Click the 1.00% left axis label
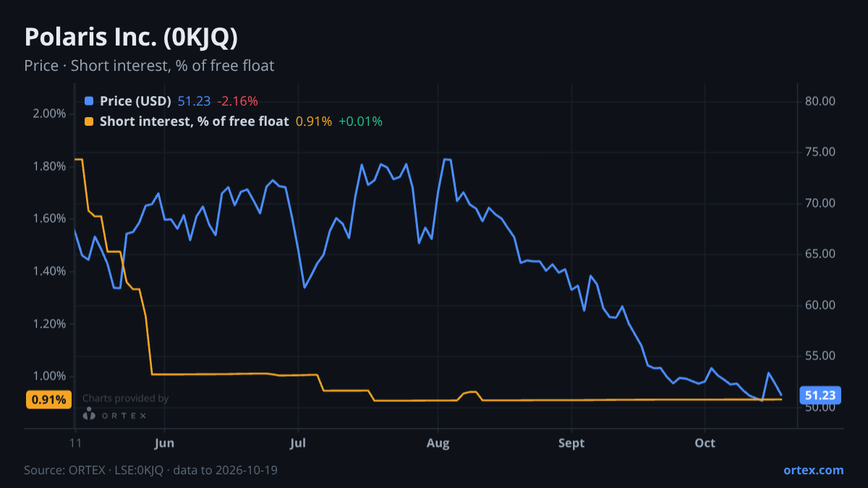Screen dimensions: 868x488 [x=50, y=376]
